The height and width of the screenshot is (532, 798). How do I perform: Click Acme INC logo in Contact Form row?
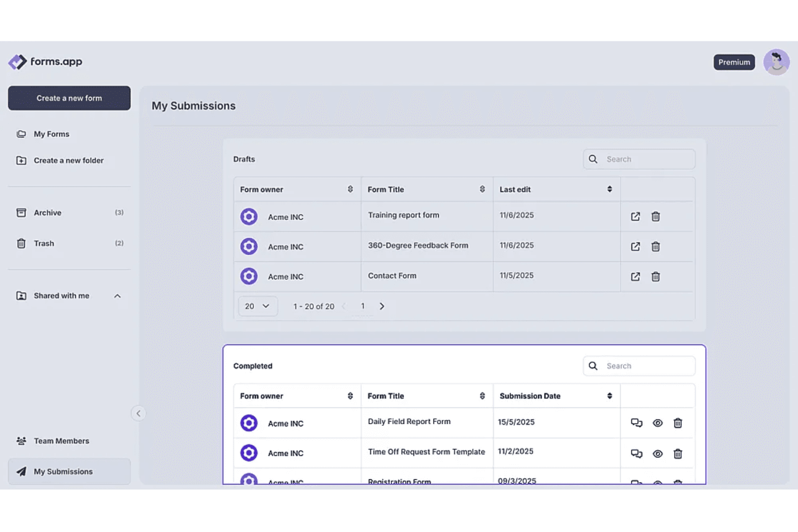point(249,277)
